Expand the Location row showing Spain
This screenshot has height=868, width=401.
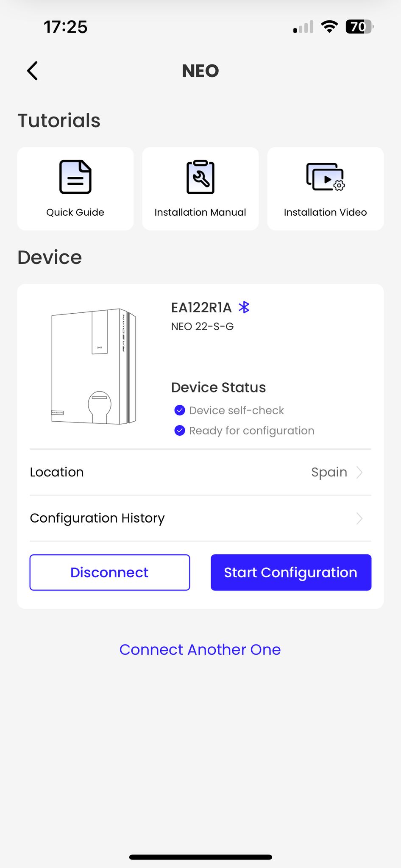coord(200,472)
